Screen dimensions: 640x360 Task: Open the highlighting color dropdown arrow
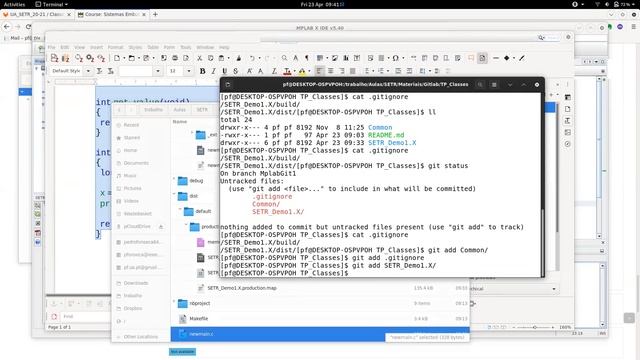point(309,71)
